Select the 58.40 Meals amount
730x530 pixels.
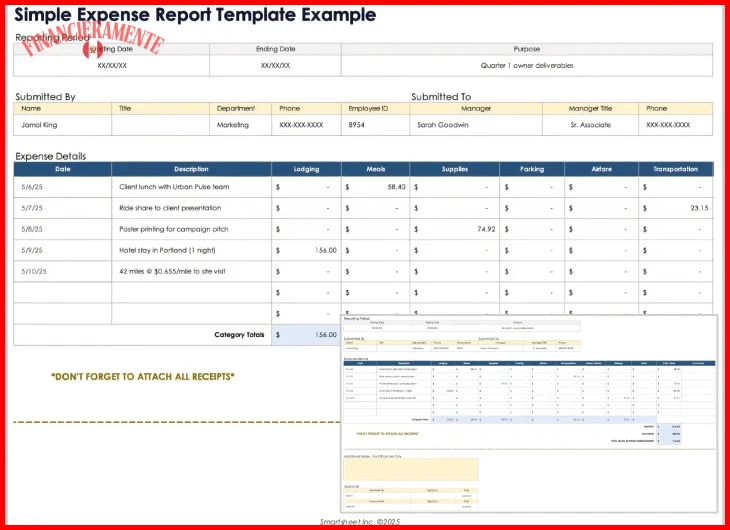[x=376, y=187]
